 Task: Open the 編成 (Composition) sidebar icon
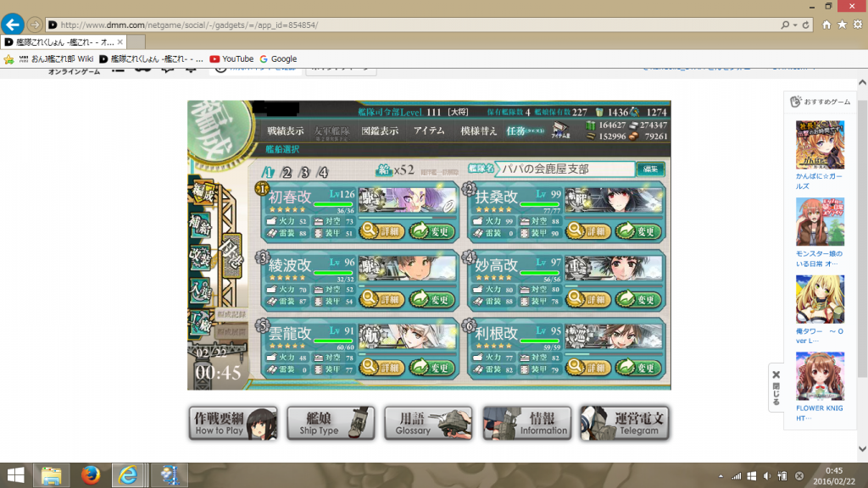[203, 193]
